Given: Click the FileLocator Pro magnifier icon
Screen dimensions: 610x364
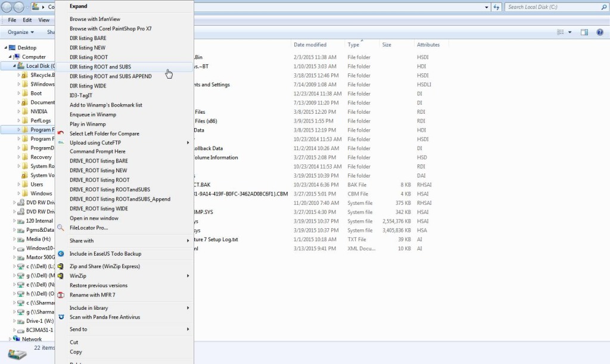Looking at the screenshot, I should click(60, 228).
